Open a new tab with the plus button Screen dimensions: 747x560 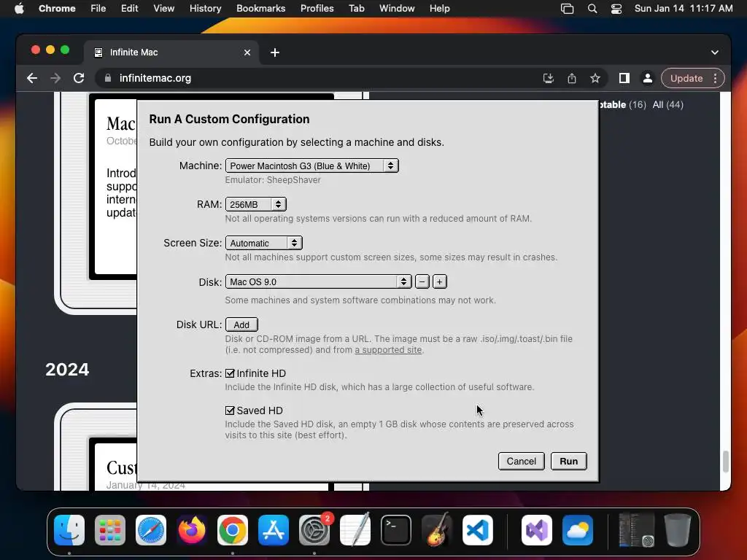[x=275, y=52]
